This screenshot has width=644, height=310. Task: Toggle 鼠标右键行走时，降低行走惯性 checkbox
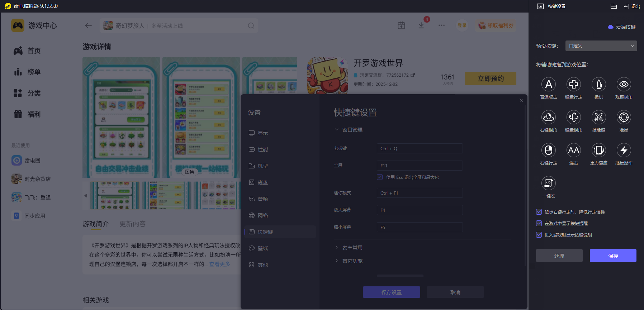click(539, 212)
